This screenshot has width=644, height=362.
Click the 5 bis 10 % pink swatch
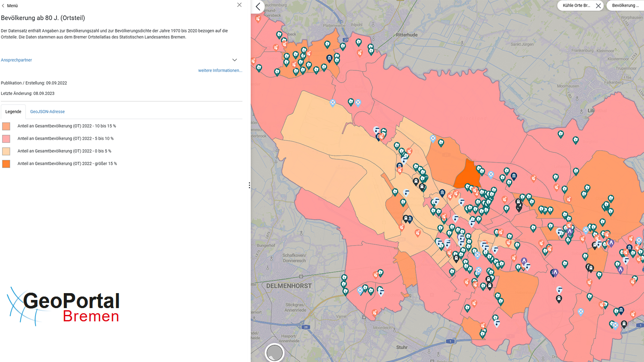[x=6, y=139]
